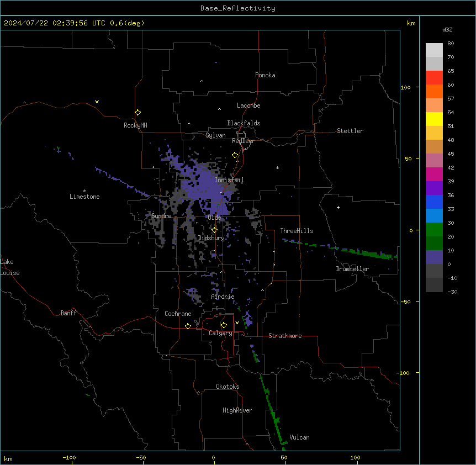Choose the light blue 30-33 dBZ swatch
This screenshot has width=476, height=465.
[434, 216]
